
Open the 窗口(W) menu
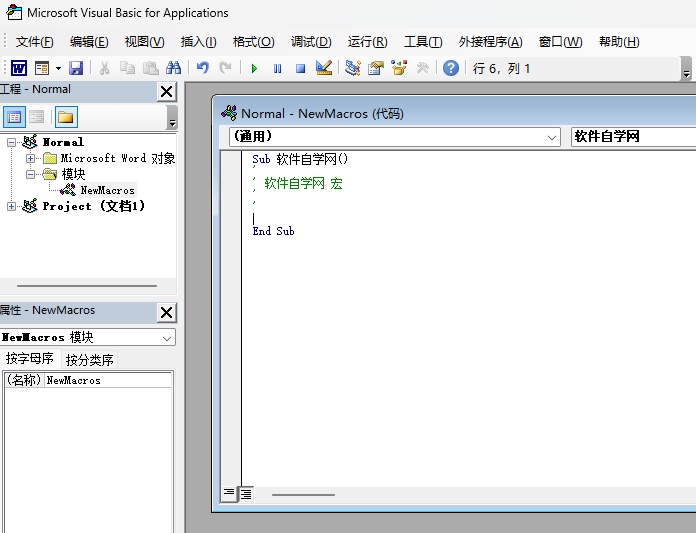point(561,42)
